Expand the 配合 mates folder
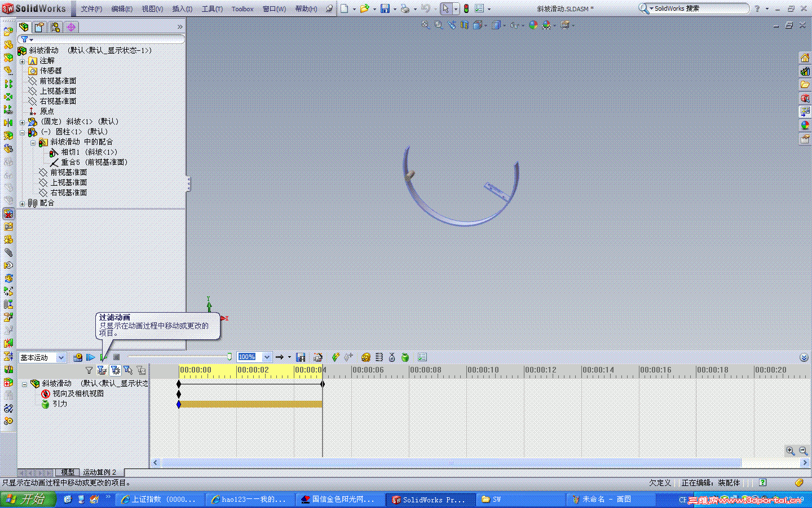The width and height of the screenshot is (812, 508). [x=23, y=203]
